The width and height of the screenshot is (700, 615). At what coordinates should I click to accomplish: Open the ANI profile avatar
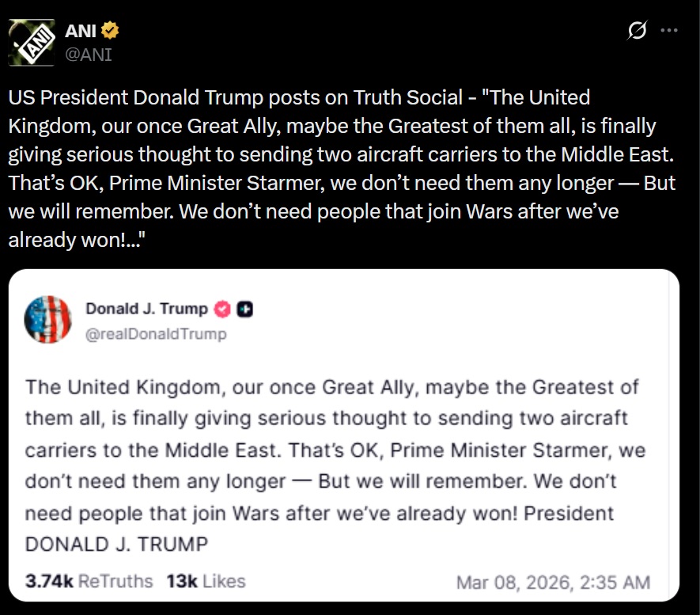tap(32, 43)
